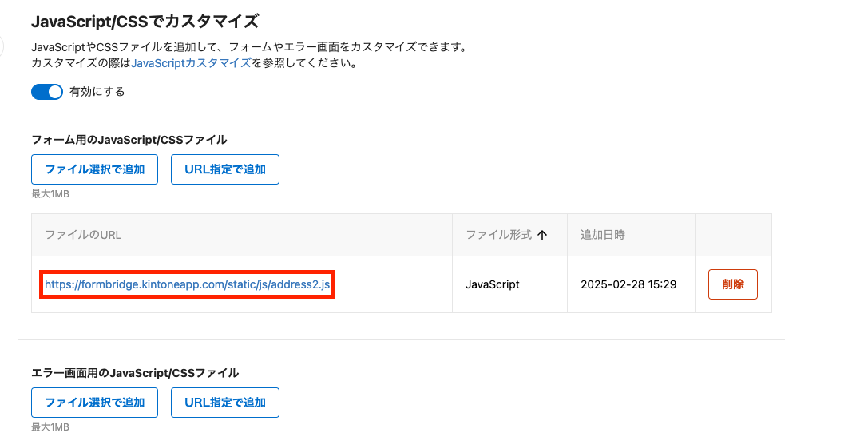Screen dimensions: 868x441
Task: Sort by the ファイル形式 column header
Action: (499, 235)
